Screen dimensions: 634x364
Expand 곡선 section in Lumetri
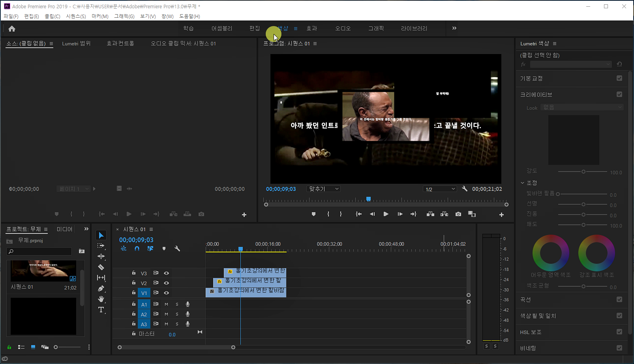(x=525, y=299)
